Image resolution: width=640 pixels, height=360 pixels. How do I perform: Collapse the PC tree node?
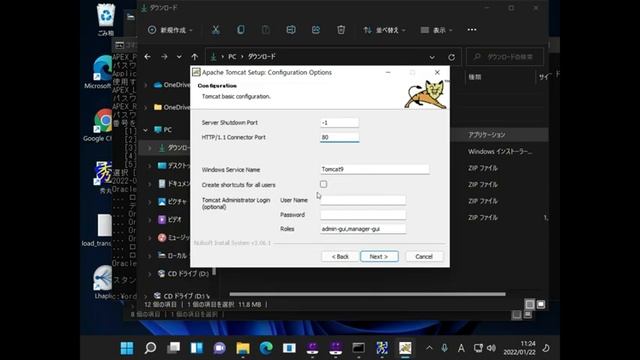[146, 130]
